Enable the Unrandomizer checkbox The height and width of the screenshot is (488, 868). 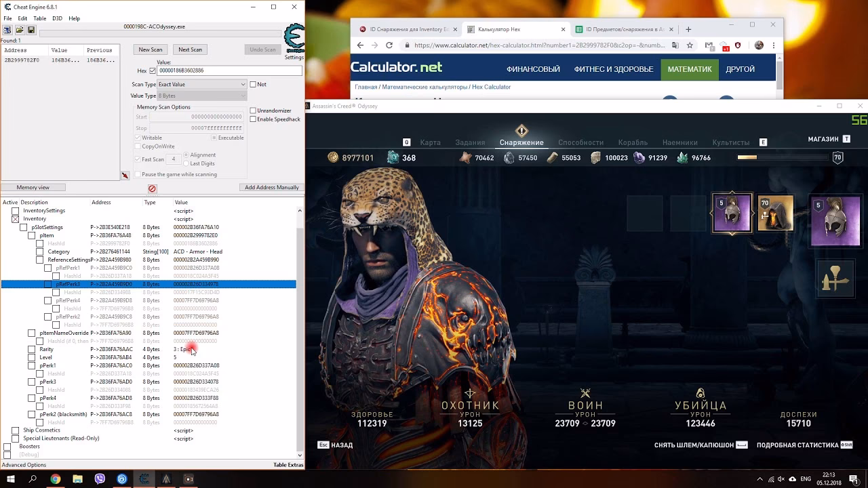pyautogui.click(x=253, y=110)
